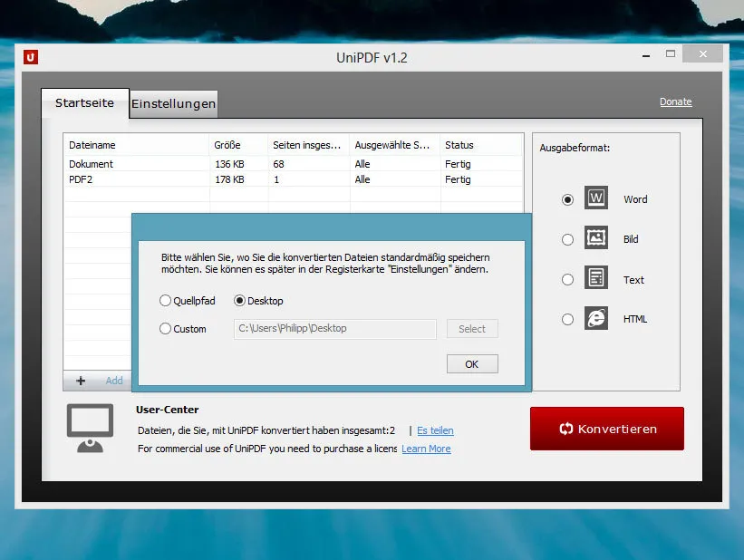Click the red Konvertieren button
The width and height of the screenshot is (744, 560).
click(606, 429)
